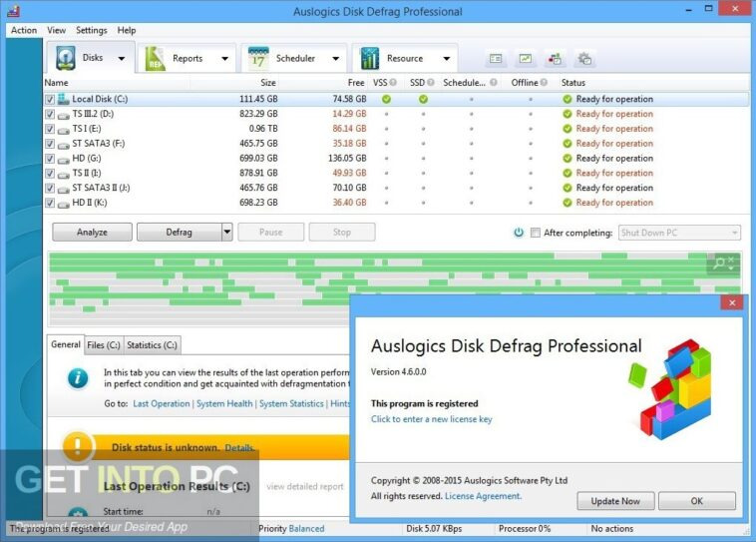Switch to the Statistics (C:) tab
The height and width of the screenshot is (542, 756).
152,345
